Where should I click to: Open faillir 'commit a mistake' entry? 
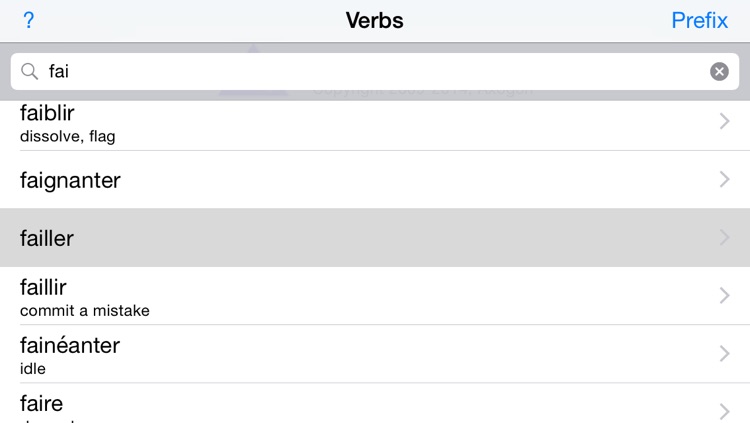(x=375, y=296)
